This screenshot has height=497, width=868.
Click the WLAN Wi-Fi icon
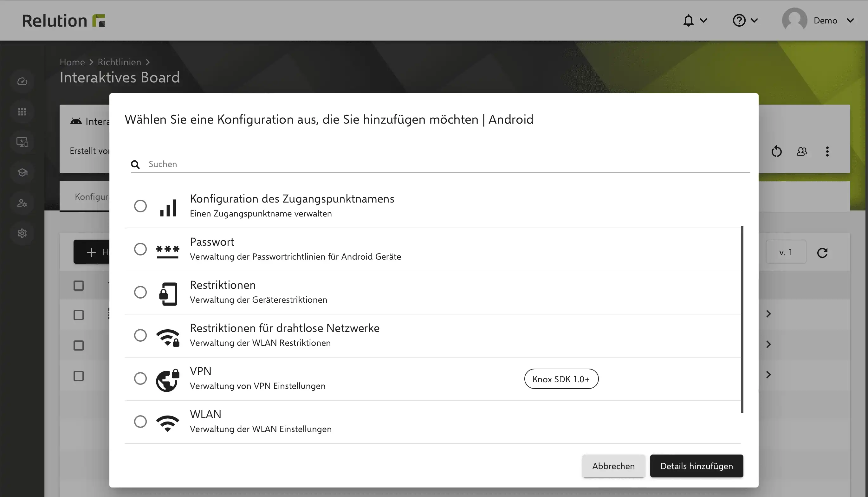pyautogui.click(x=168, y=423)
